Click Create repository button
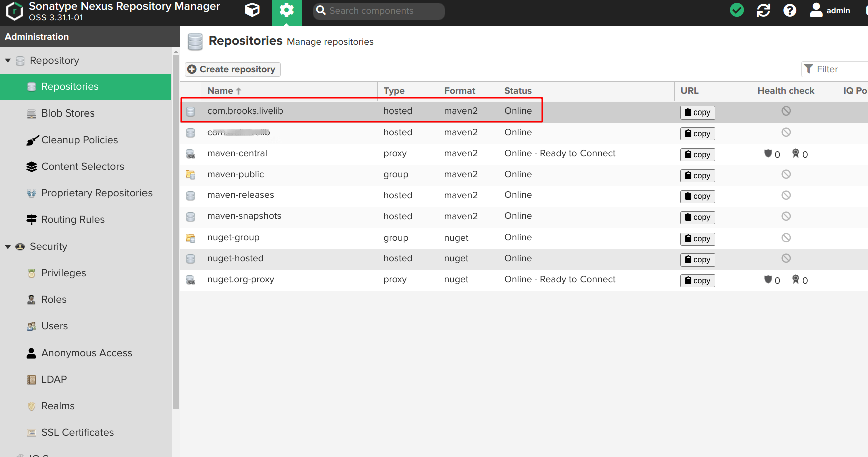Screen dimensions: 868x457 [233, 69]
